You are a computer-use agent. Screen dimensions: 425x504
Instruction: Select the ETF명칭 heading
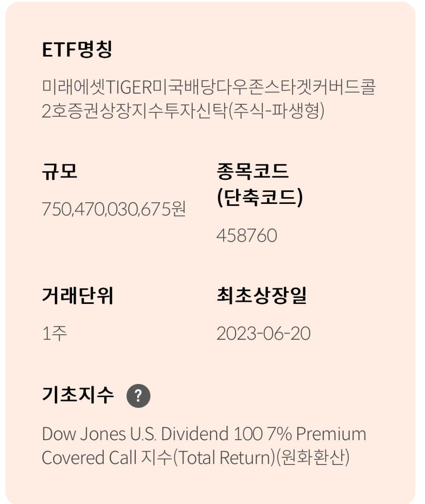pyautogui.click(x=77, y=49)
